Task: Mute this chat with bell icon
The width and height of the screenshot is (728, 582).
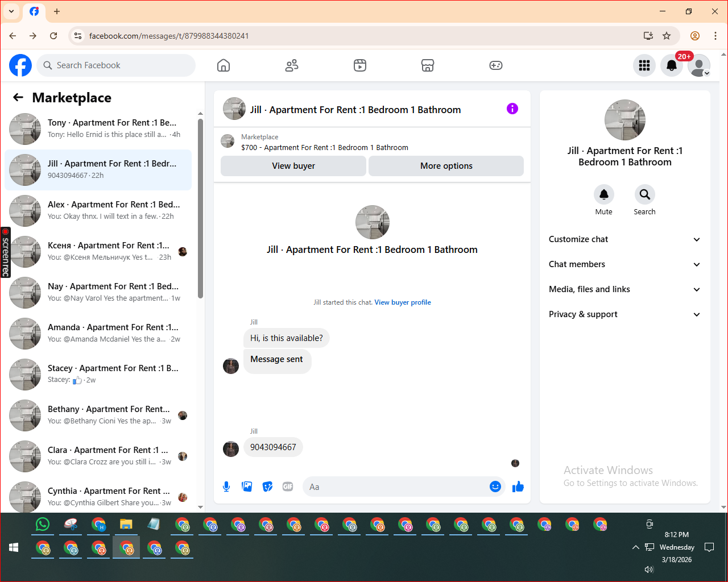Action: pos(604,194)
